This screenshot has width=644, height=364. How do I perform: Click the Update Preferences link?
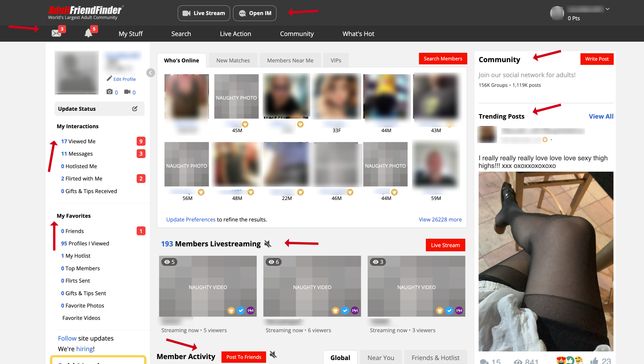[x=191, y=219]
